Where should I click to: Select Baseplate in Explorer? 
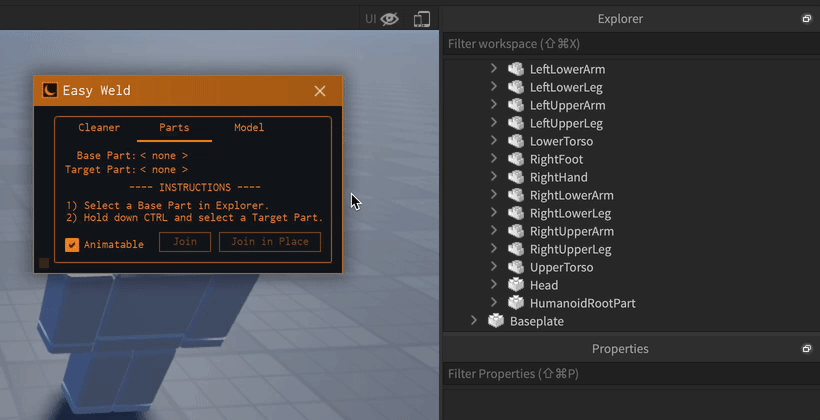tap(537, 322)
